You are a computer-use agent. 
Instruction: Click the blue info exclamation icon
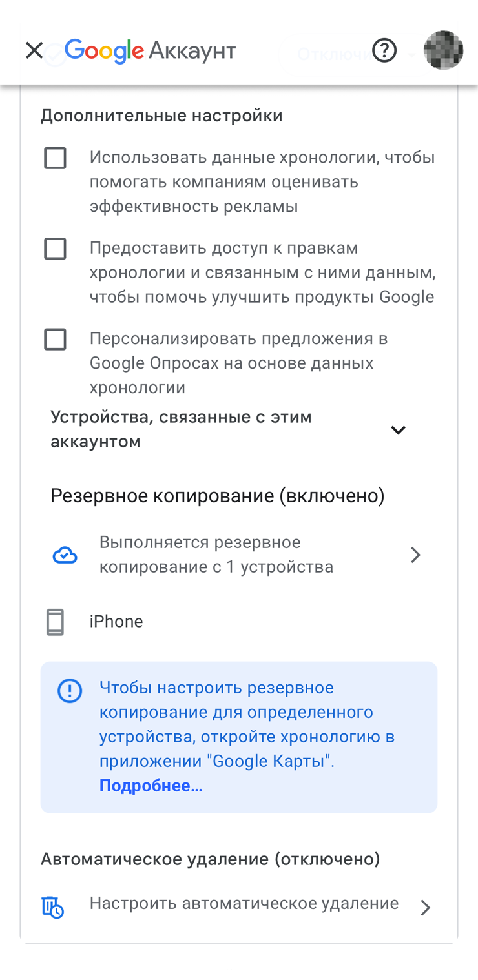70,691
